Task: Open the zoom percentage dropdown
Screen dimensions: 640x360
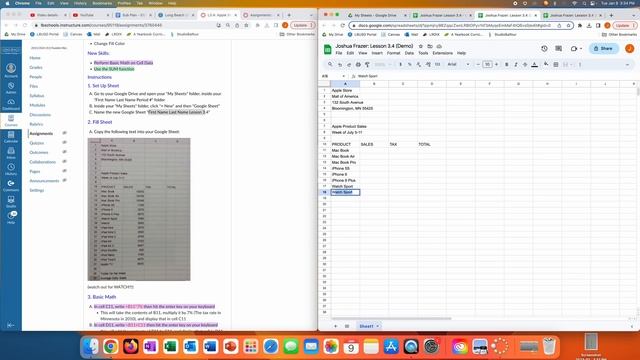Action: (x=383, y=64)
